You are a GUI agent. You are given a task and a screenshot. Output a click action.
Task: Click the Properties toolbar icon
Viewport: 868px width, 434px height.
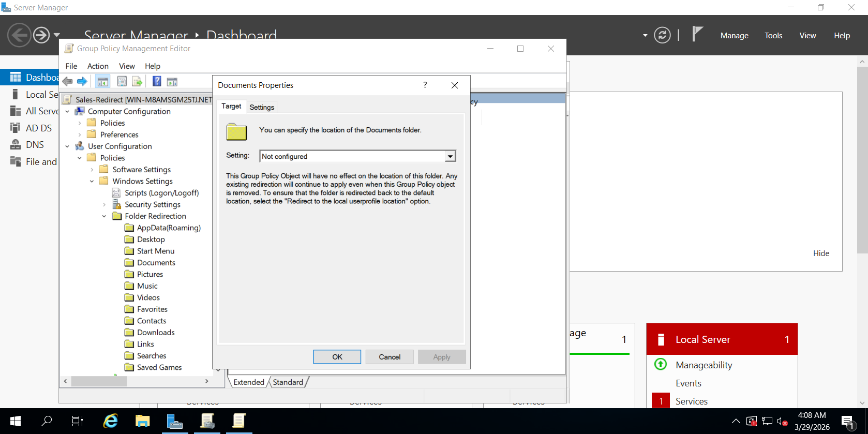pos(122,81)
